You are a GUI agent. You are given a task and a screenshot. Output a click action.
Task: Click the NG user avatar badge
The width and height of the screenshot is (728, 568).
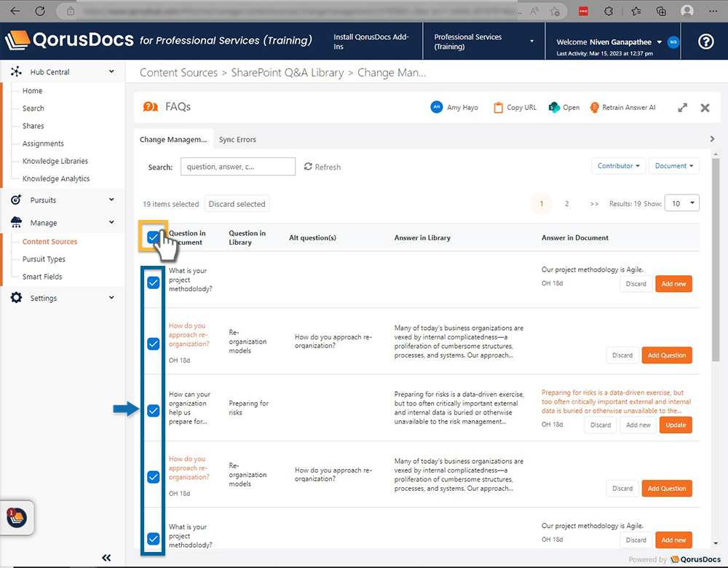(x=673, y=42)
